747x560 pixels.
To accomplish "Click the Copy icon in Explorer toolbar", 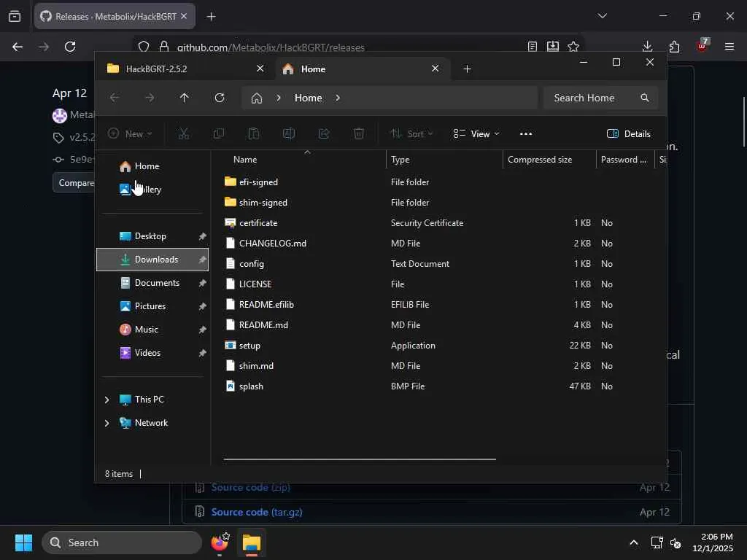I will pos(219,134).
